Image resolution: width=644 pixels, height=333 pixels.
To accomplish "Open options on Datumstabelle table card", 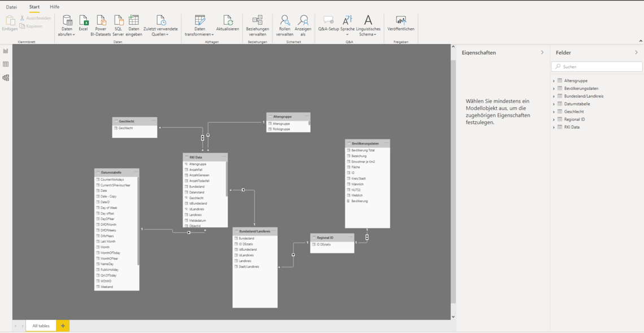I will pyautogui.click(x=136, y=172).
